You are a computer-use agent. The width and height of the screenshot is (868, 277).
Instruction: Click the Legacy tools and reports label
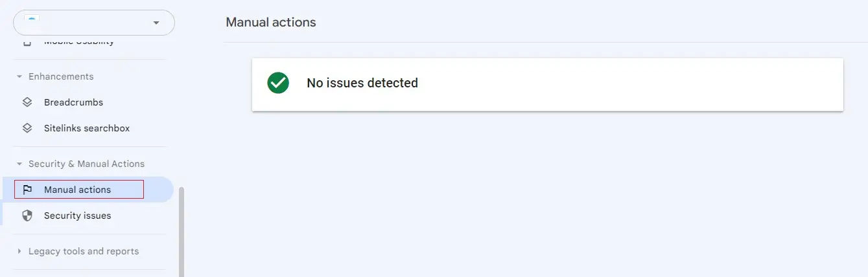coord(84,251)
